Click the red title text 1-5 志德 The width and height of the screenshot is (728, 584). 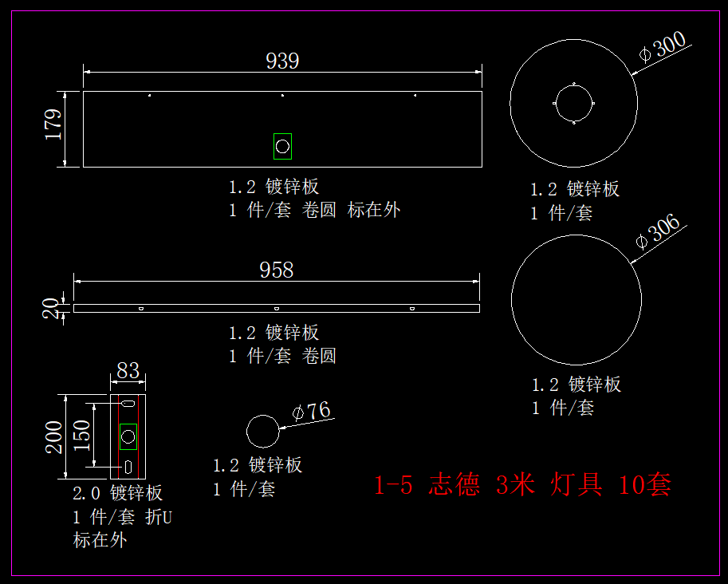tap(427, 485)
